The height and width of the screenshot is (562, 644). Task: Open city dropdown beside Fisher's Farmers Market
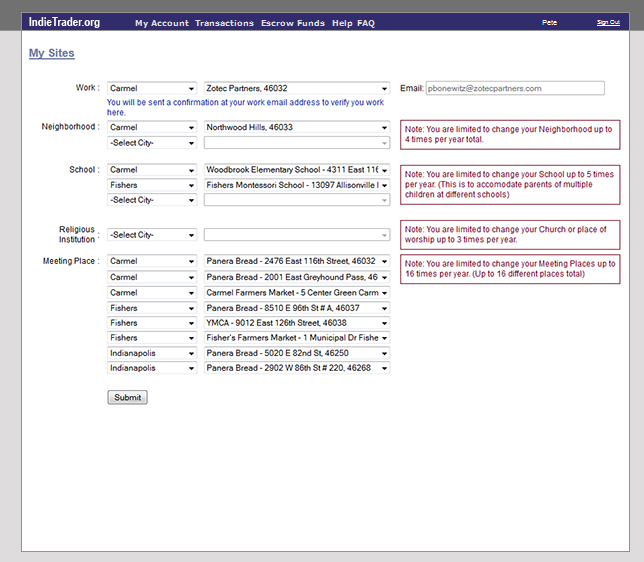click(x=152, y=338)
